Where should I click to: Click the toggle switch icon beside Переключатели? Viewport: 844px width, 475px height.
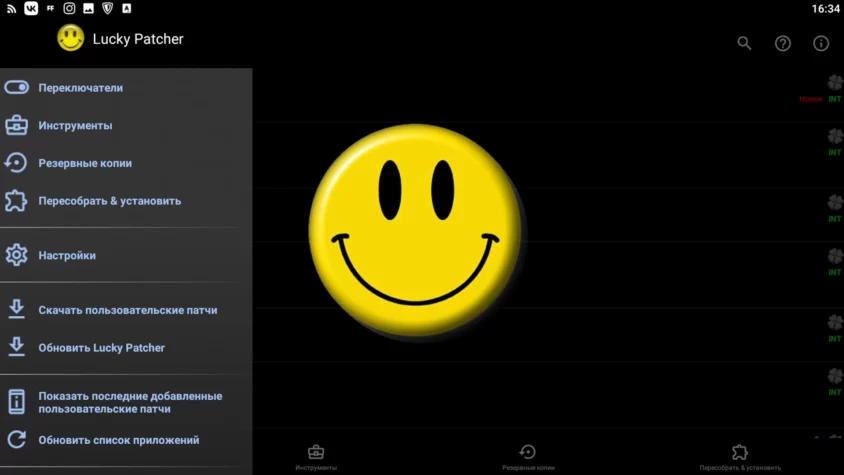pos(16,87)
